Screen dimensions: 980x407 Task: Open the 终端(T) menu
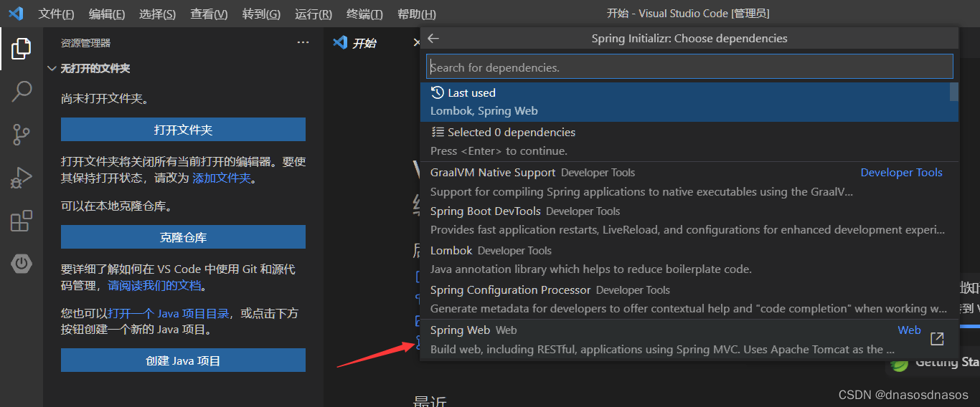point(364,14)
